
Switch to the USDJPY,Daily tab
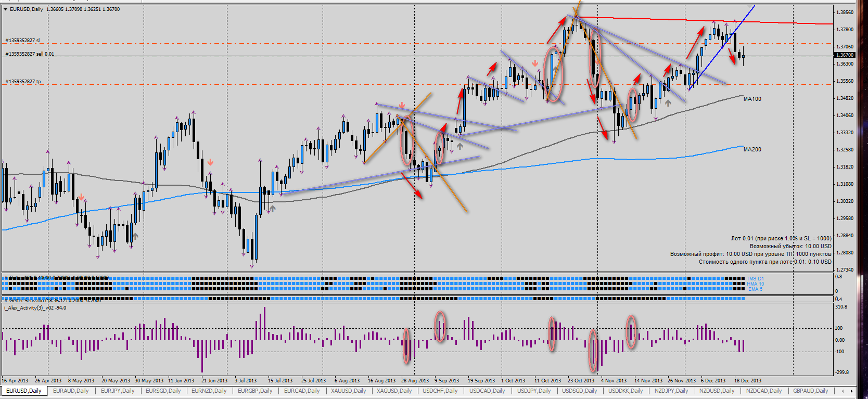[533, 391]
